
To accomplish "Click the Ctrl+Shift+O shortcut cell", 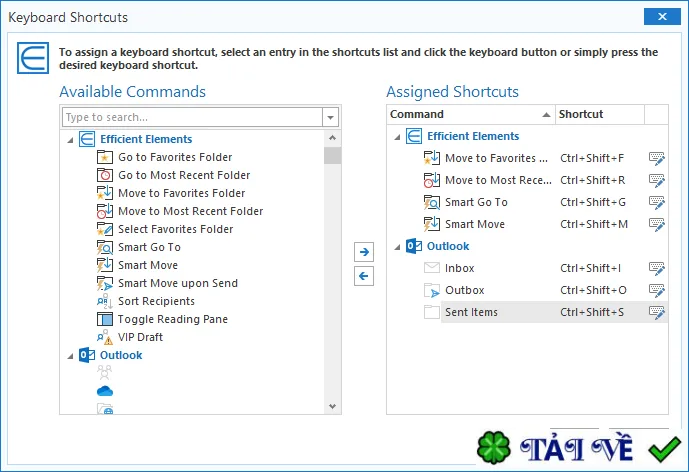I will (x=593, y=290).
